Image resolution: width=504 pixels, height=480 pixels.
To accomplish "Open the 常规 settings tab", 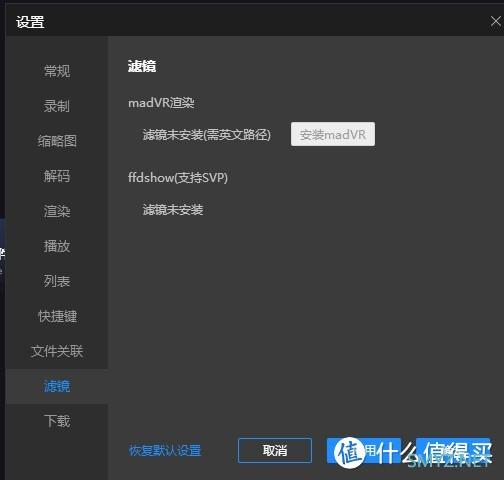I will pos(57,71).
